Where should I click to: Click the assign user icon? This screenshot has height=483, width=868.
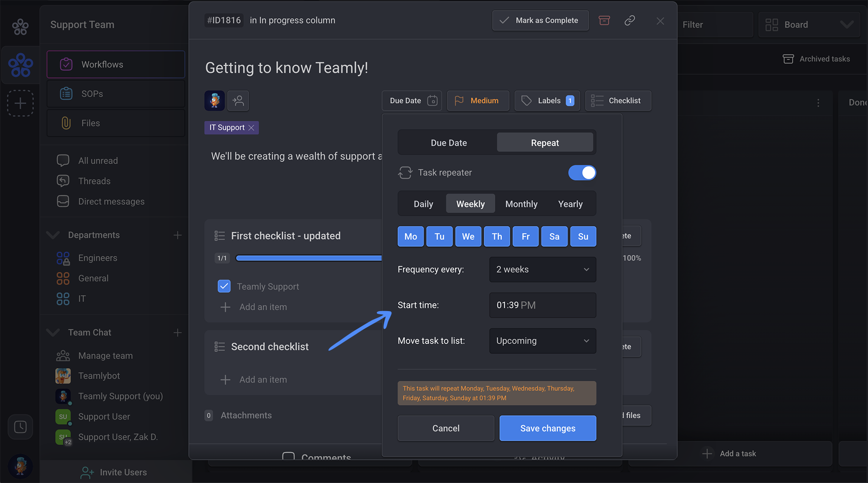point(238,100)
